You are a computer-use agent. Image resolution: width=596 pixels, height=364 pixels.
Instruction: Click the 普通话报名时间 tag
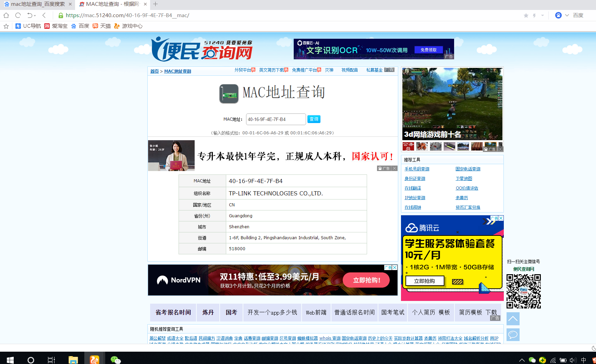(x=355, y=312)
